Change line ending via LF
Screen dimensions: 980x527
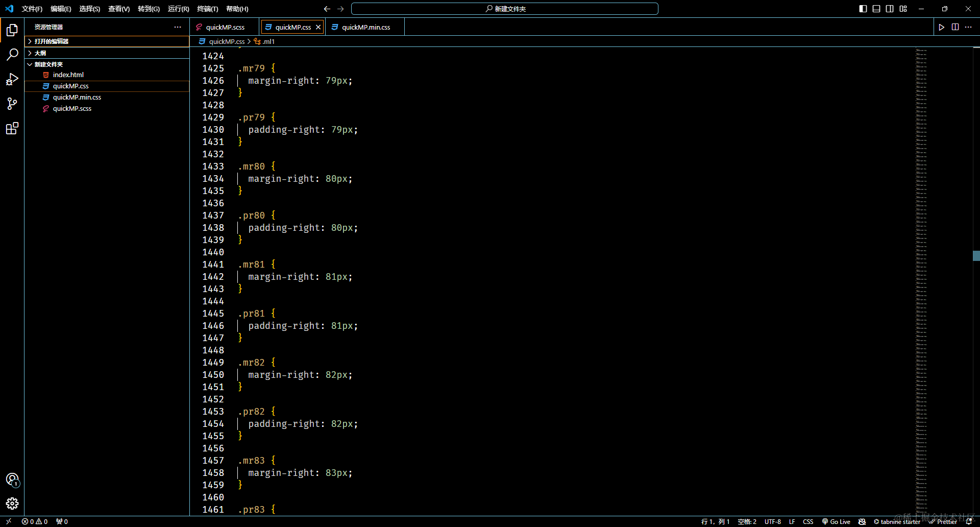[x=792, y=521]
